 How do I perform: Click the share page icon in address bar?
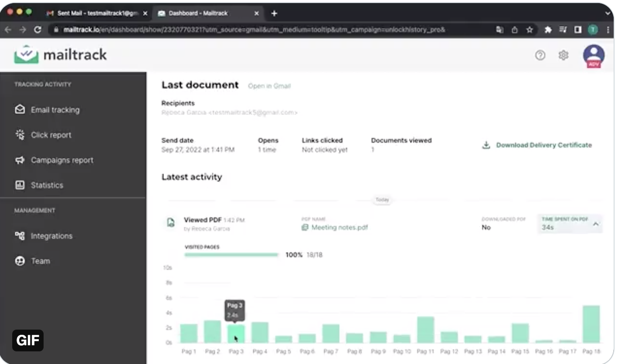pyautogui.click(x=515, y=30)
